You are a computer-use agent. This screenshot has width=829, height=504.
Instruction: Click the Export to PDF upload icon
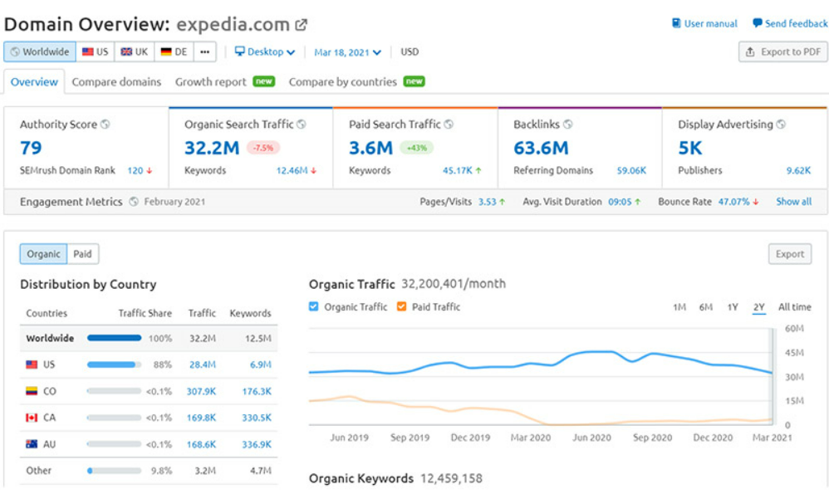pyautogui.click(x=750, y=51)
